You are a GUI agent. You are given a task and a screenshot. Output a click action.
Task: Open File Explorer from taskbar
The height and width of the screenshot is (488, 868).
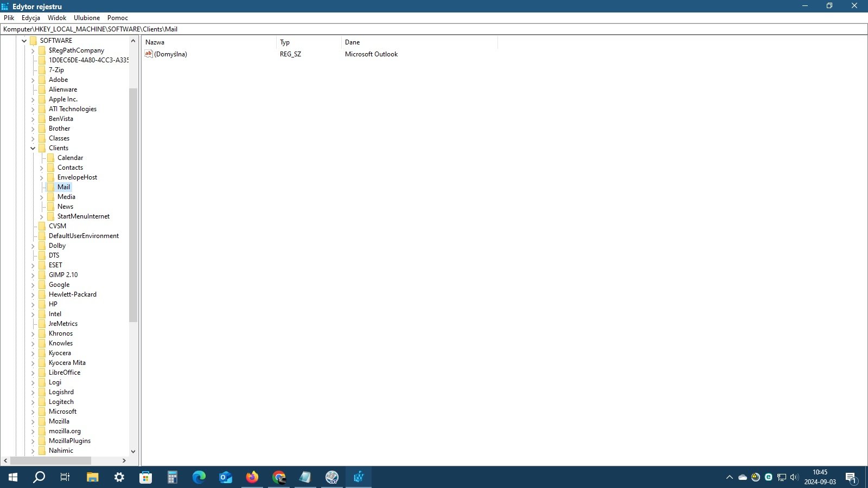pyautogui.click(x=93, y=477)
